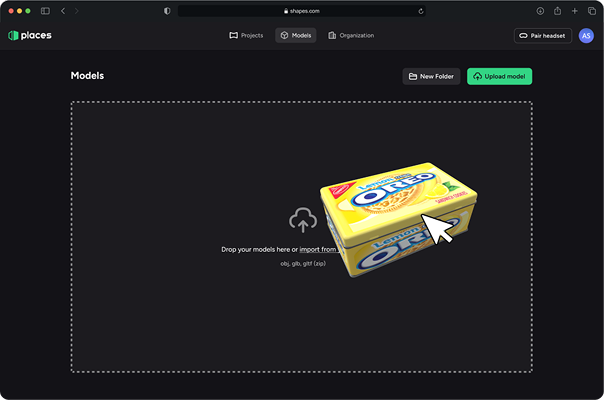Open browser downloads icon
604x400 pixels.
coord(540,11)
